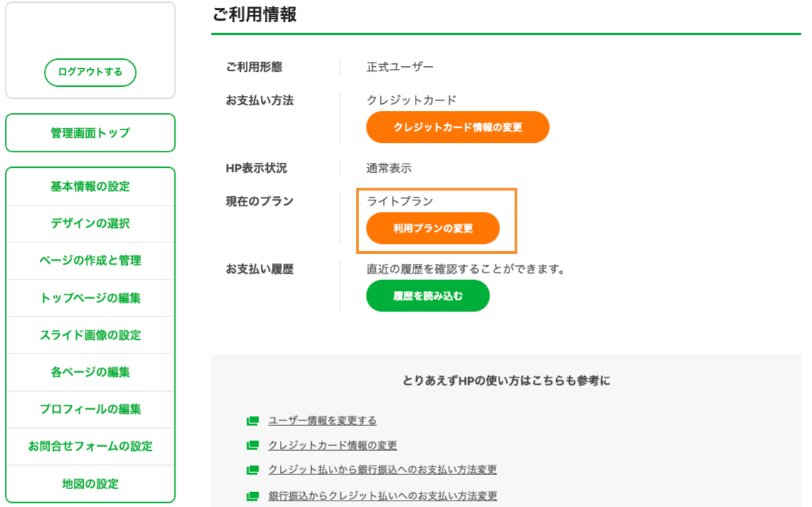Select トップページの編集

[90, 297]
